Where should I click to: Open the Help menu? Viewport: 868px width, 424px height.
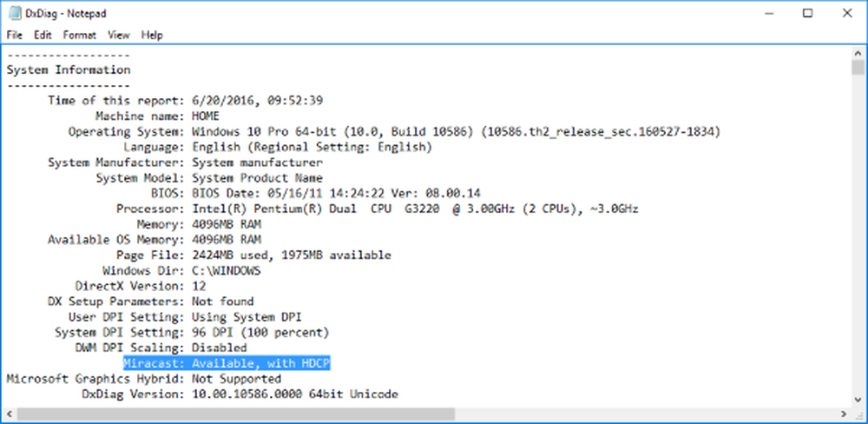click(x=152, y=35)
